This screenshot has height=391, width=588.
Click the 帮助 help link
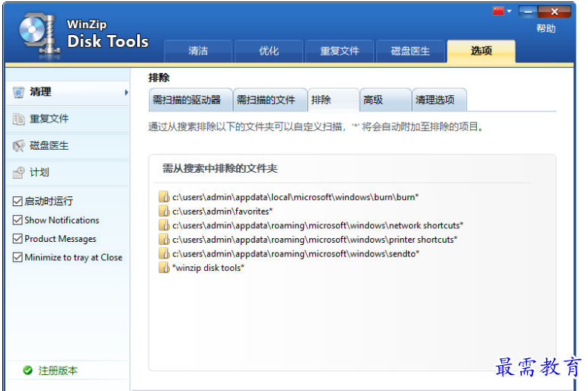(545, 28)
